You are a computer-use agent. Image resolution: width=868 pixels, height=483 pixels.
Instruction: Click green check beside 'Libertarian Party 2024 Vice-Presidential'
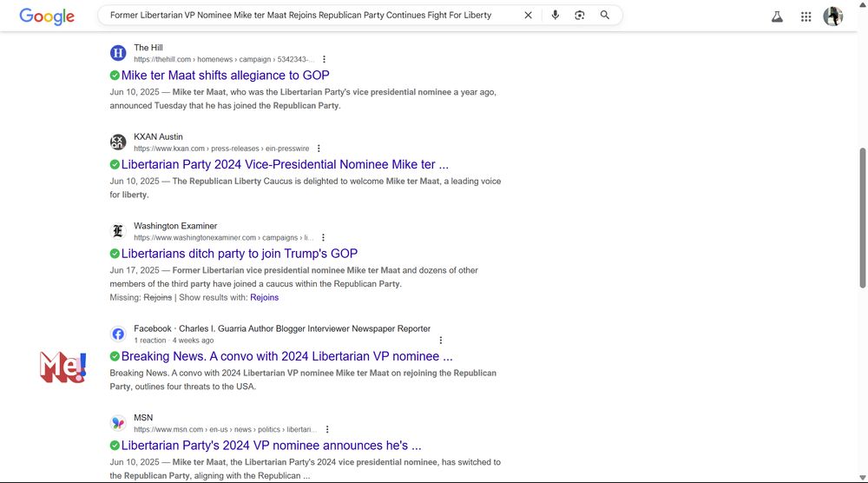point(115,164)
